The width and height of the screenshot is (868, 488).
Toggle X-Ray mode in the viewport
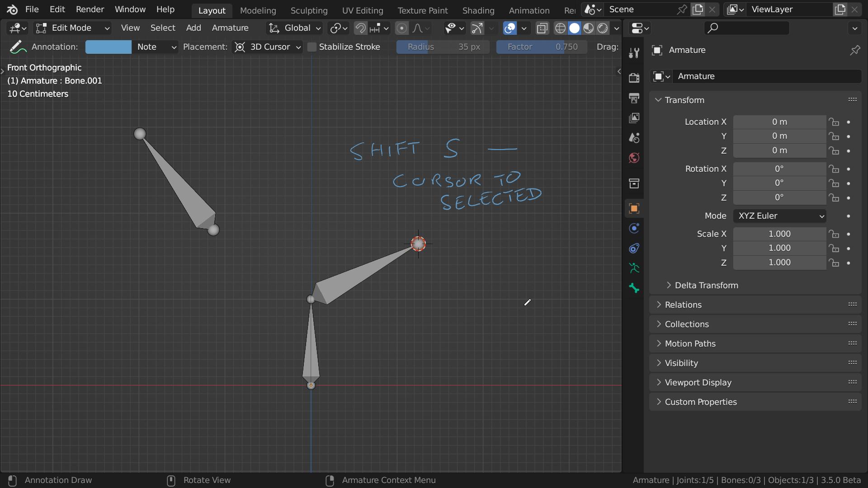(542, 28)
